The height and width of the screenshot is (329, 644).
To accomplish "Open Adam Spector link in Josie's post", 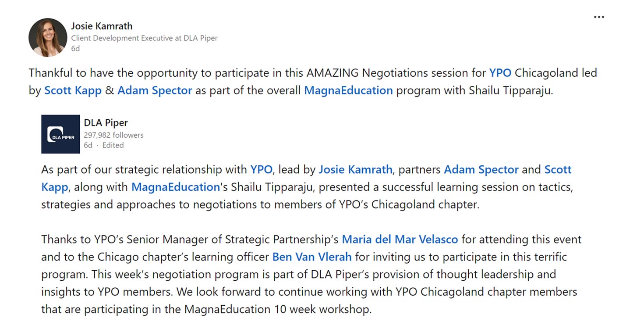I will (x=155, y=90).
